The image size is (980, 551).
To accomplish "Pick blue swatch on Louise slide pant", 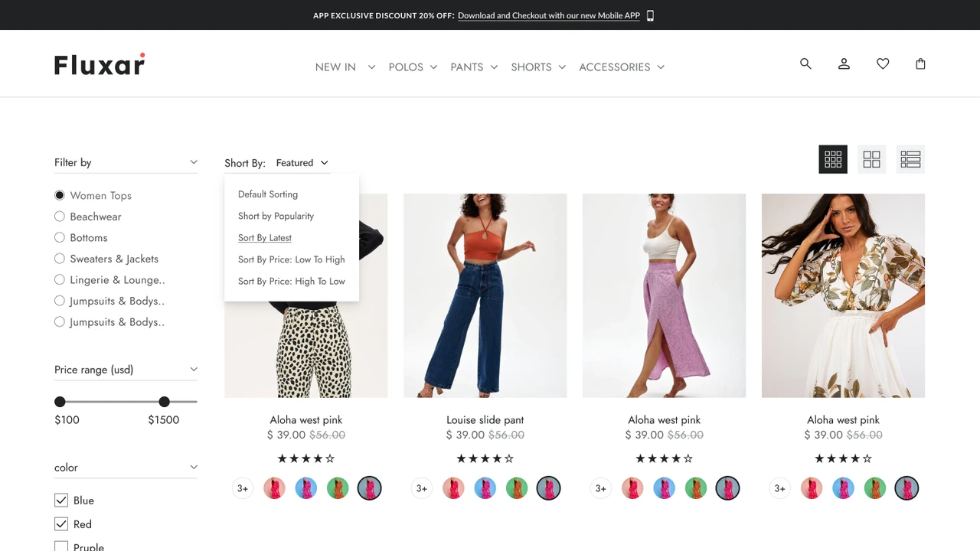I will (485, 488).
